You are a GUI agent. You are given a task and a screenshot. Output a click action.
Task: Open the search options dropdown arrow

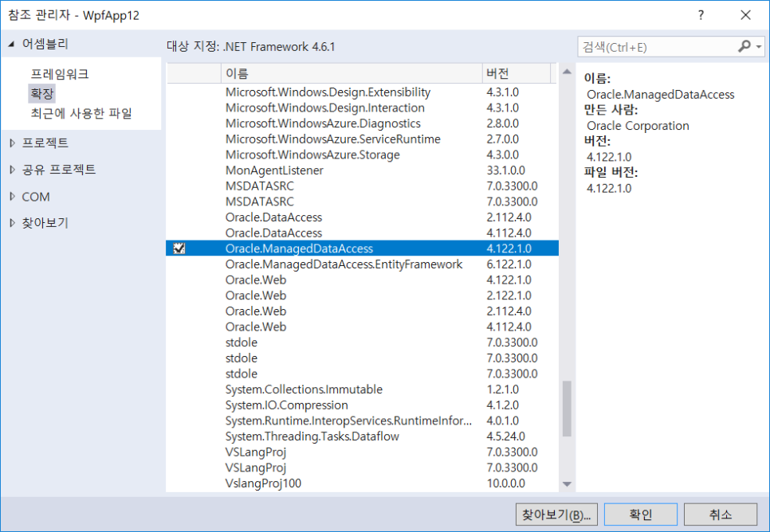pos(759,47)
